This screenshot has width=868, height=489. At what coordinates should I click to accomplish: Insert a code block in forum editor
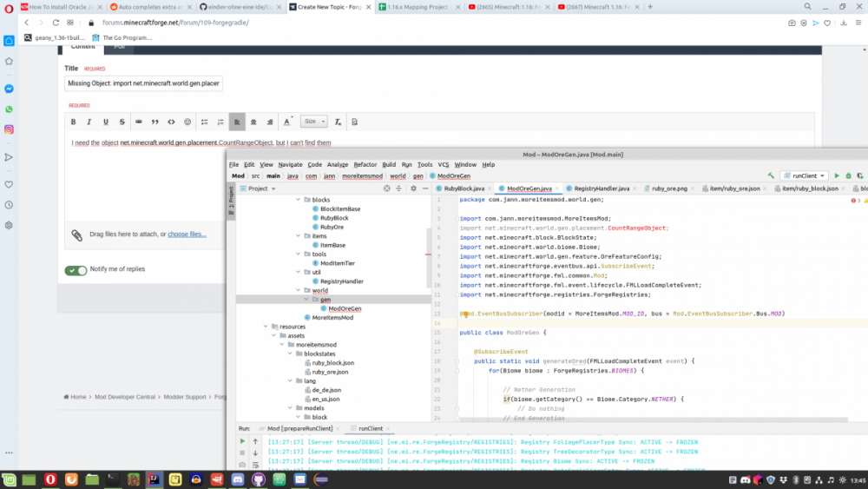pyautogui.click(x=171, y=122)
